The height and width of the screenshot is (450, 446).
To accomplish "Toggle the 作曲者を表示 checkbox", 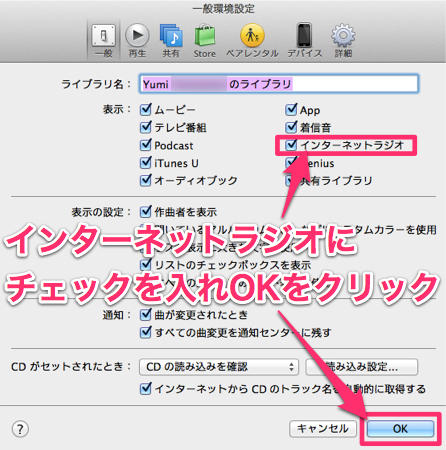I will 146,211.
